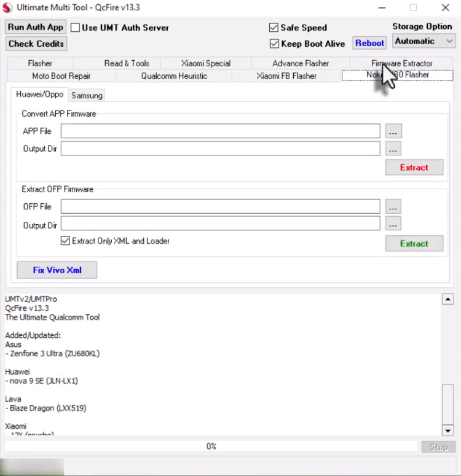Click 'nova 9 SE (JLN-LX1)' log line

(42, 381)
